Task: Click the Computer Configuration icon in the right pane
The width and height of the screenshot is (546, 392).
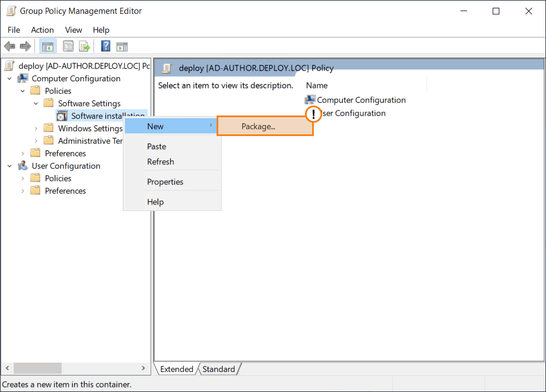Action: [310, 100]
